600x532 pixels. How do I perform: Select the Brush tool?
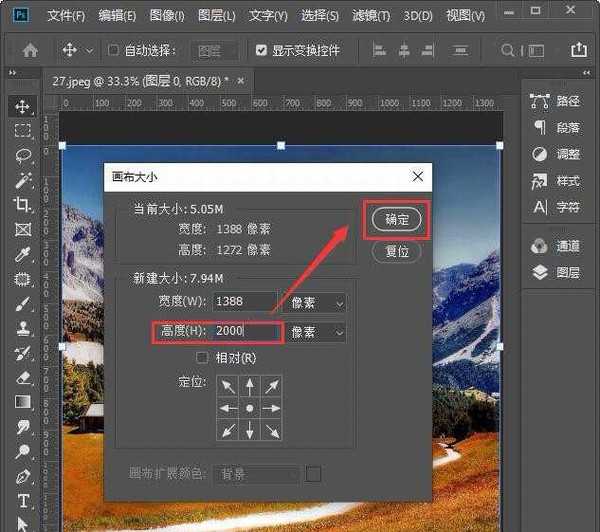(x=23, y=304)
